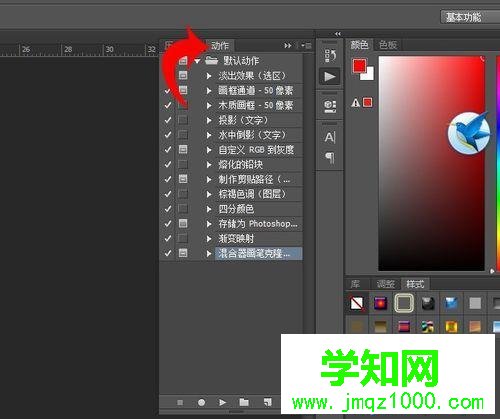The image size is (500, 419).
Task: Click the Stop recording button in Actions panel
Action: 180,402
